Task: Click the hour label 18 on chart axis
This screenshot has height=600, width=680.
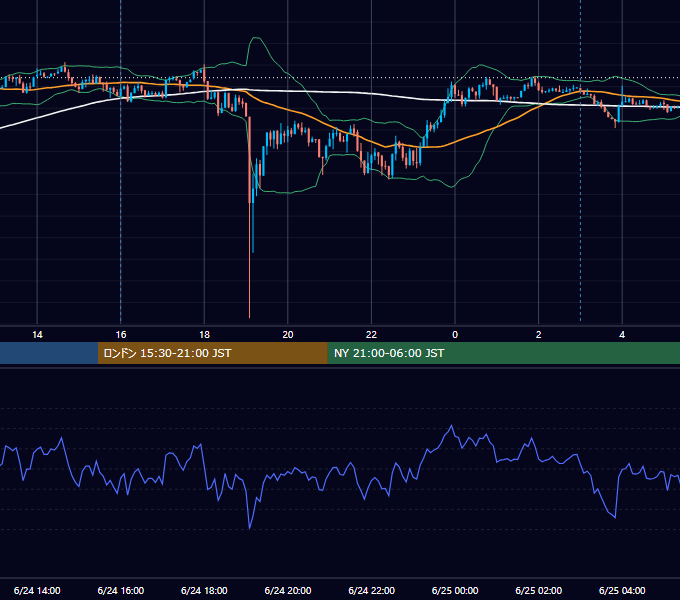Action: click(x=204, y=335)
